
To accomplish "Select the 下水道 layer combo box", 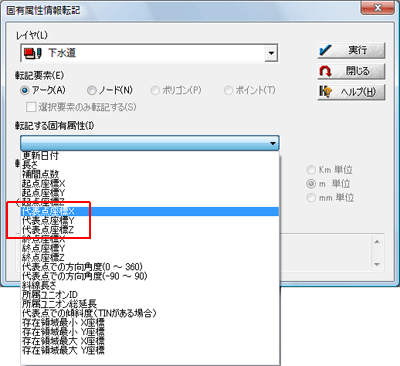I will pos(149,53).
